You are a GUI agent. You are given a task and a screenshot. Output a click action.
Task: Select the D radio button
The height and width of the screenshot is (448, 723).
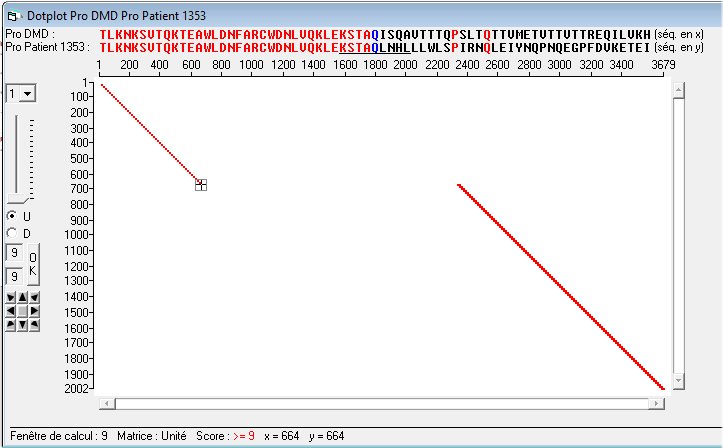click(12, 233)
